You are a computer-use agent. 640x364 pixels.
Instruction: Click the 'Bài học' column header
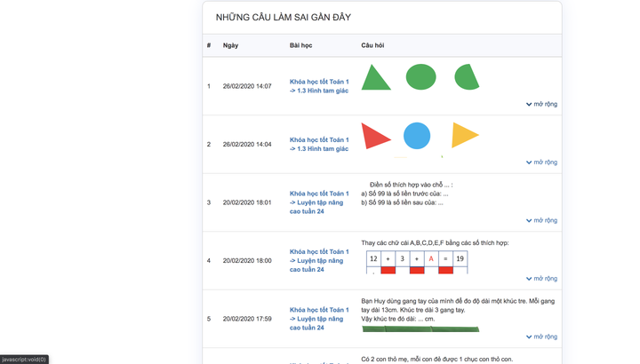click(300, 45)
